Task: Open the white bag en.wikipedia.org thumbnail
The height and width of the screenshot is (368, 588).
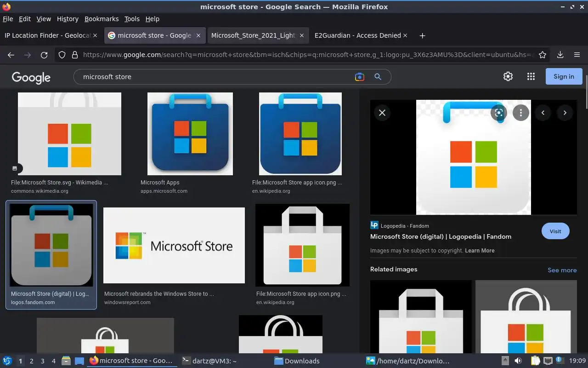Action: click(302, 245)
